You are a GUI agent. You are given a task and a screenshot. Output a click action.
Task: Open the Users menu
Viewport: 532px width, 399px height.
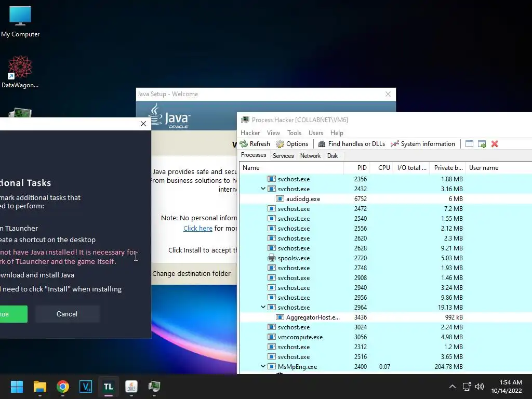tap(315, 133)
